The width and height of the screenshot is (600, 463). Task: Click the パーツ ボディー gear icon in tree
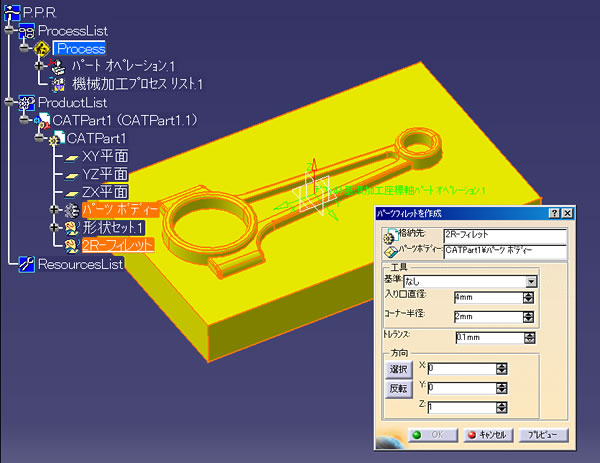(70, 210)
